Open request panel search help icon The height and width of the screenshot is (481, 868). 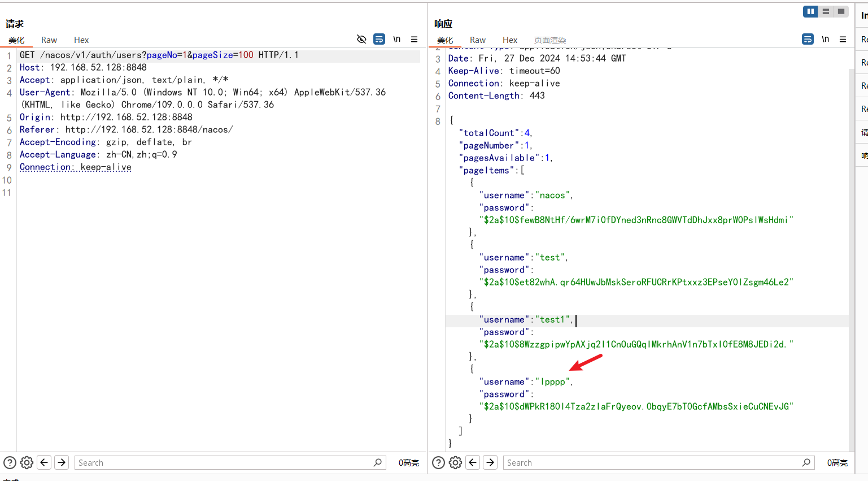(x=10, y=462)
